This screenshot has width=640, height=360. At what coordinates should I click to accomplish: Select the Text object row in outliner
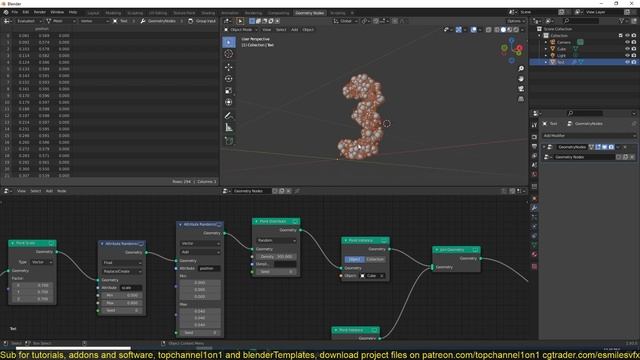[x=584, y=62]
